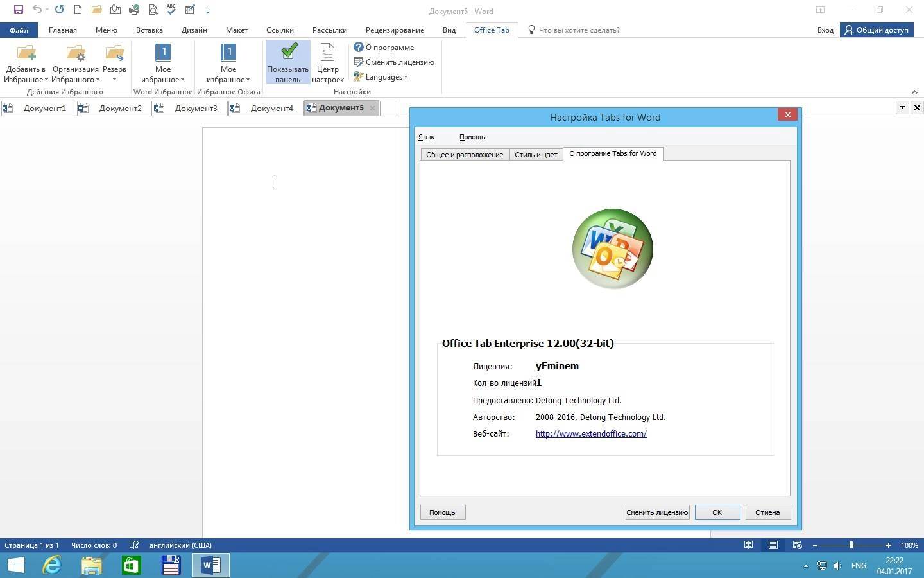This screenshot has height=578, width=924.
Task: Switch to Read Mode view icon
Action: (748, 545)
